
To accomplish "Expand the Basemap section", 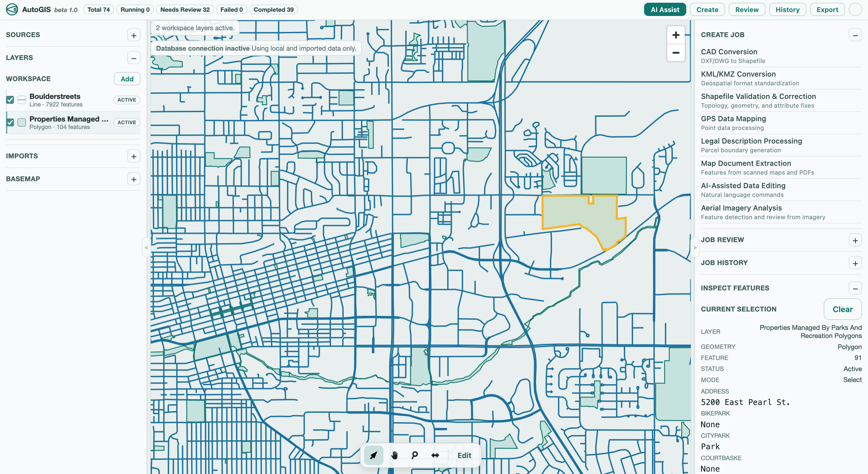I will (134, 179).
